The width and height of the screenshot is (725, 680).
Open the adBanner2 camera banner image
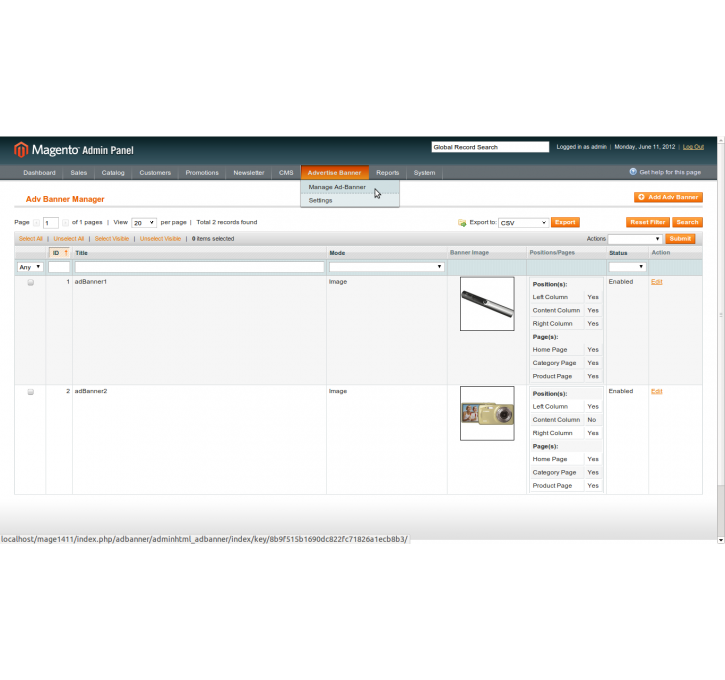pyautogui.click(x=487, y=413)
